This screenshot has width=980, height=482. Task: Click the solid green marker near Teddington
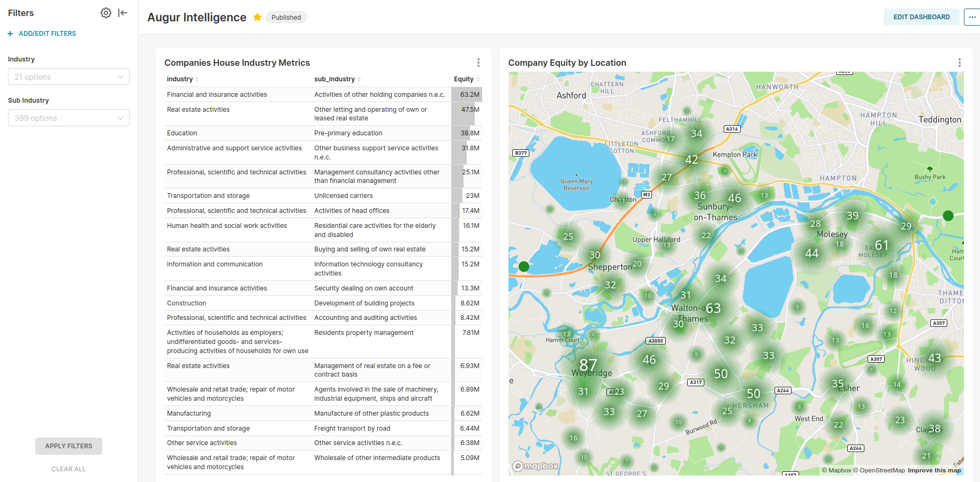tap(948, 216)
